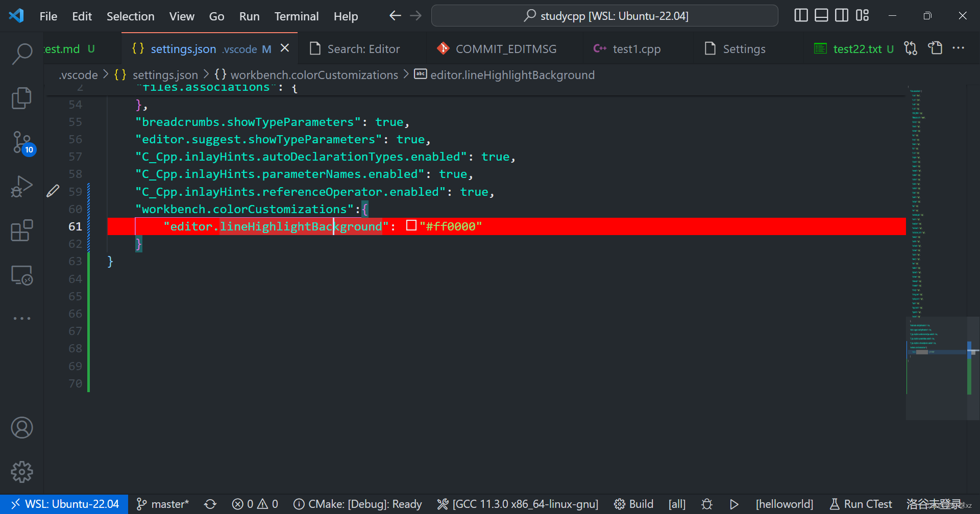Screen dimensions: 980x514
Task: Open the Run menu
Action: (249, 16)
